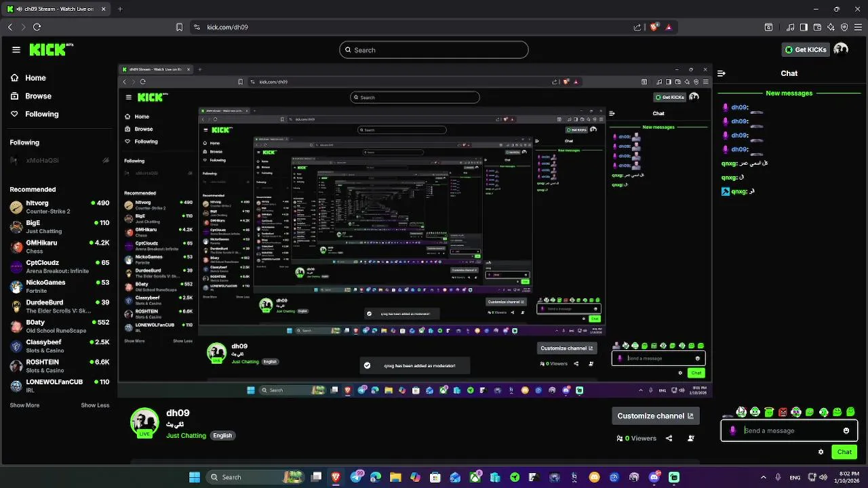Open volume control in system tray
This screenshot has width=868, height=488.
823,477
